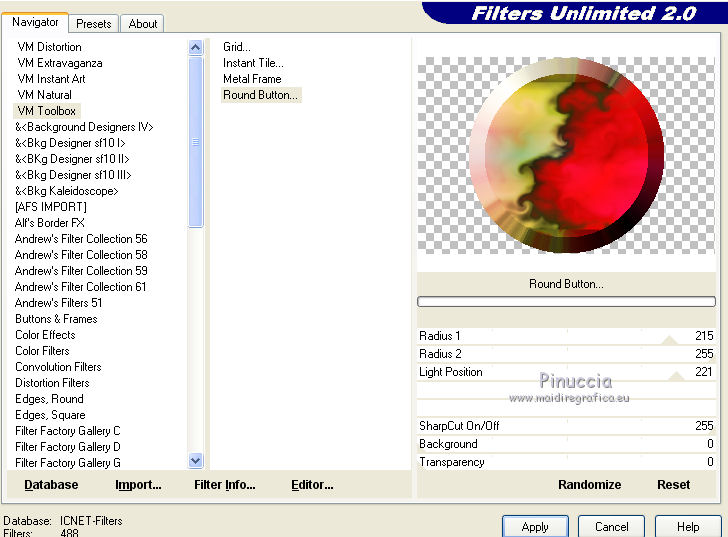
Task: Select &<Bkg Designer sf10 I> group
Action: click(x=70, y=143)
